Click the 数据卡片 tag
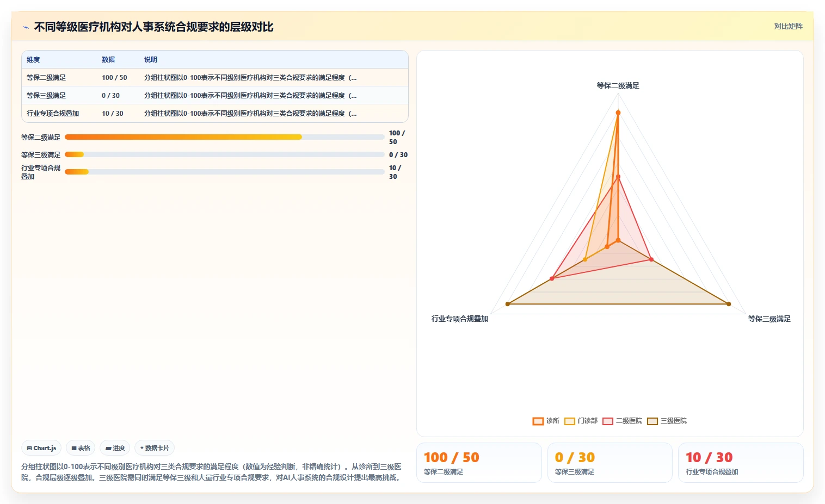 pyautogui.click(x=155, y=448)
